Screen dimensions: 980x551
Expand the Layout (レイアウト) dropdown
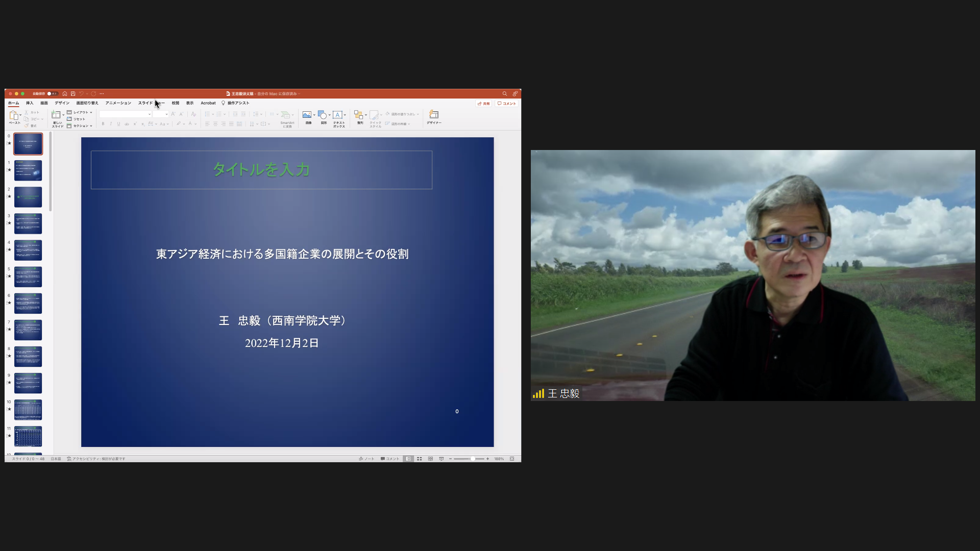click(80, 112)
